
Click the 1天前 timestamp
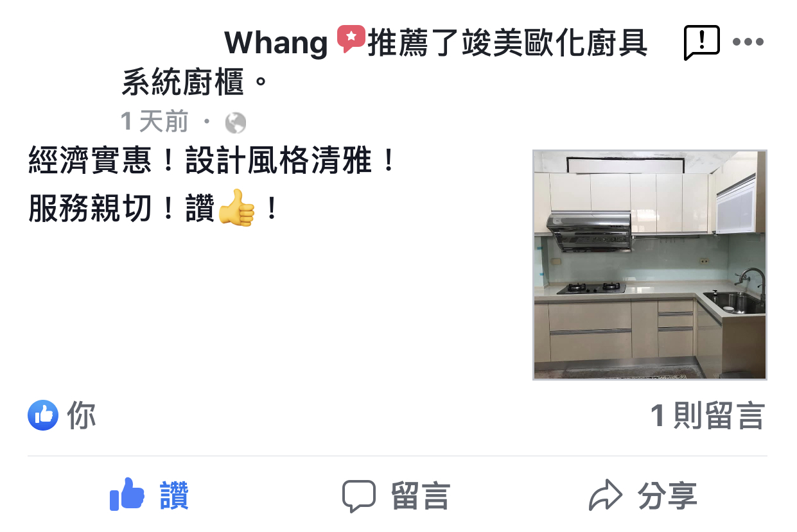point(155,121)
